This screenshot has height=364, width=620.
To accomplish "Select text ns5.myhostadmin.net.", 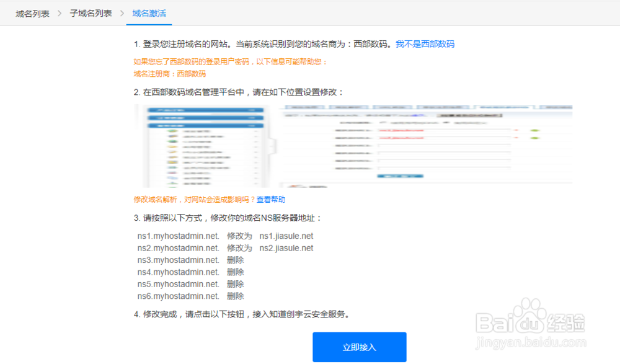I will tap(179, 284).
